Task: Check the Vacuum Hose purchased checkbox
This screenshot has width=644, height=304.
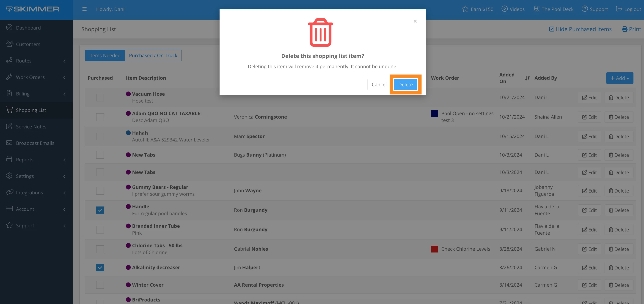Action: tap(100, 98)
